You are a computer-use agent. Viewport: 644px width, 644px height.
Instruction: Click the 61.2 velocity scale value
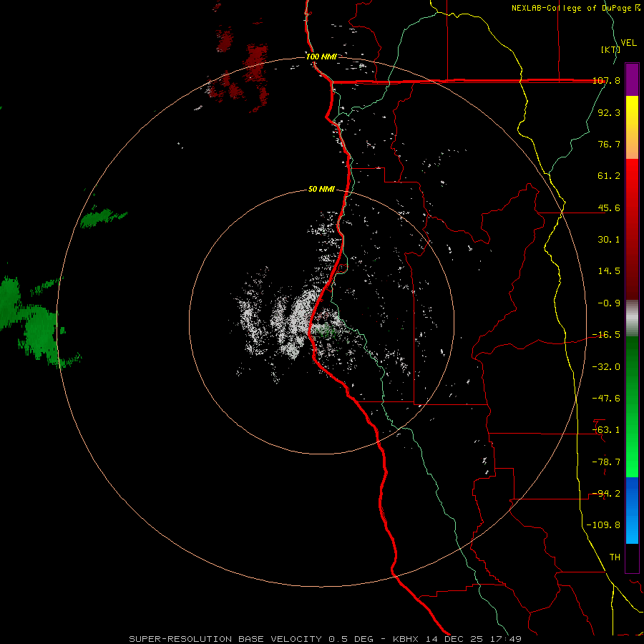point(609,176)
